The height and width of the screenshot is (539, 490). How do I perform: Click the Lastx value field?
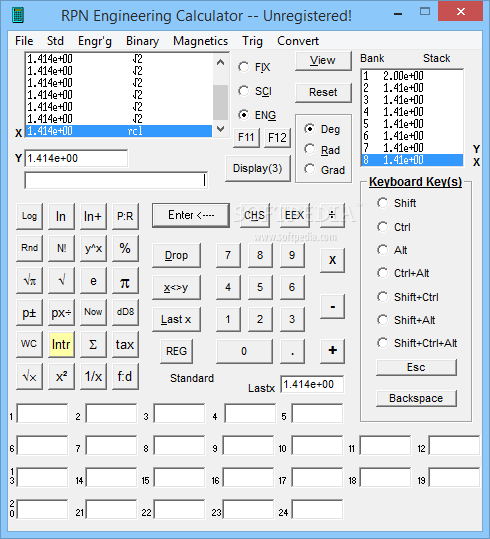tap(312, 384)
